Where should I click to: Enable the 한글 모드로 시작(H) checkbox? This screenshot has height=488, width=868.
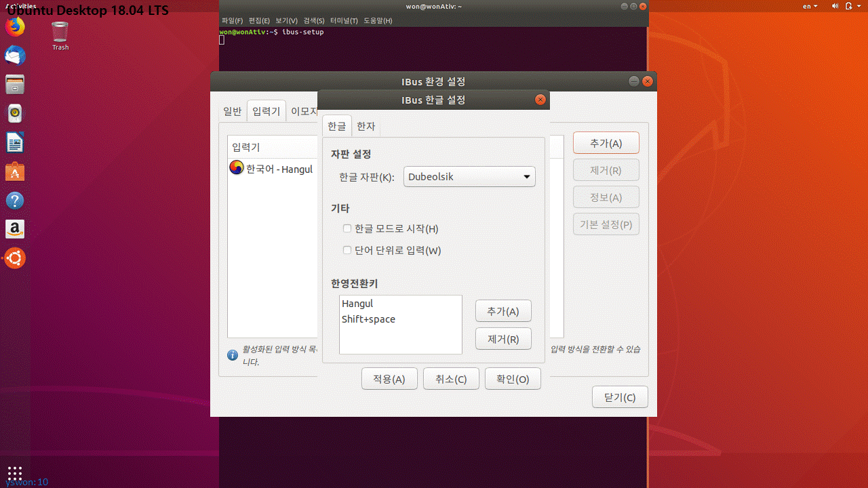pos(347,228)
